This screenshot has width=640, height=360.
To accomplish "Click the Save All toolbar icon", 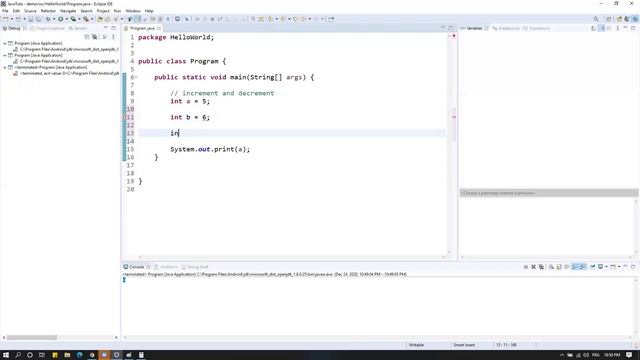I will point(38,19).
